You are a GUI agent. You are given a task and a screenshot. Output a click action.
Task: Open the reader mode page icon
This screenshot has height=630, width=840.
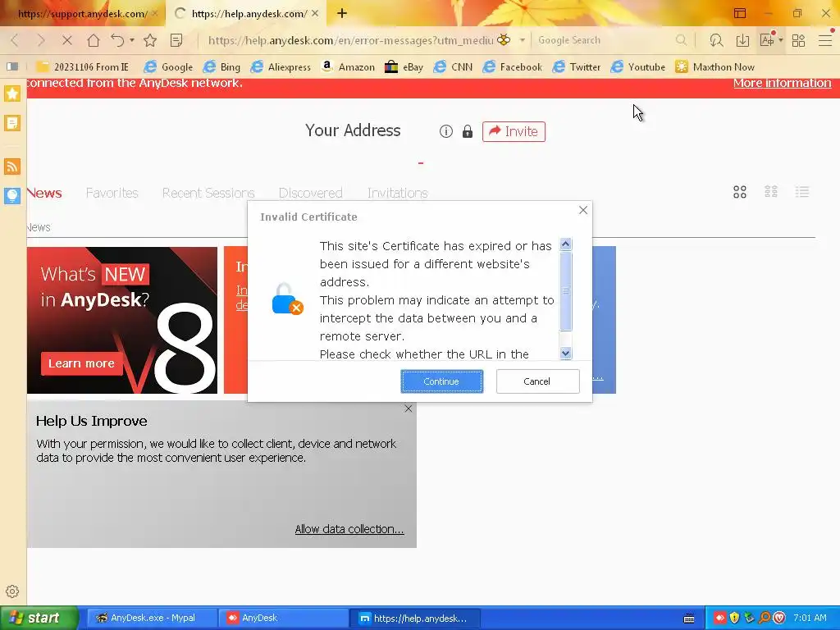click(x=176, y=40)
